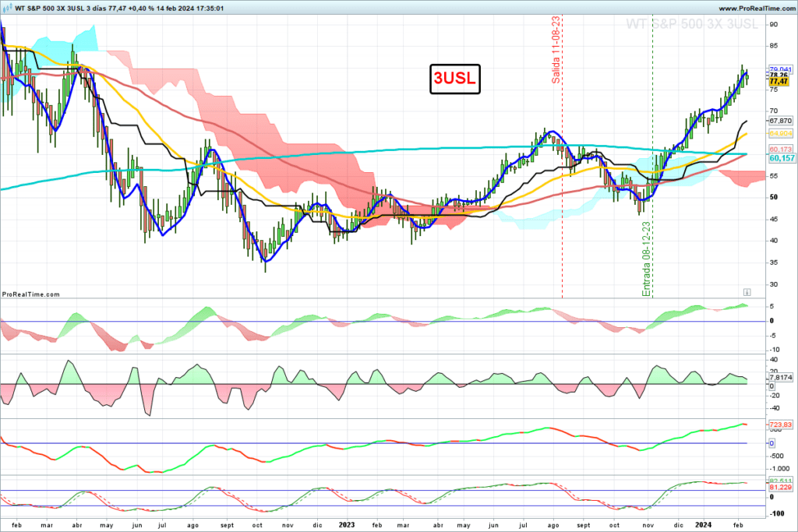Click the yellow current price label 77,47
Screen dimensions: 798x532
[x=779, y=81]
